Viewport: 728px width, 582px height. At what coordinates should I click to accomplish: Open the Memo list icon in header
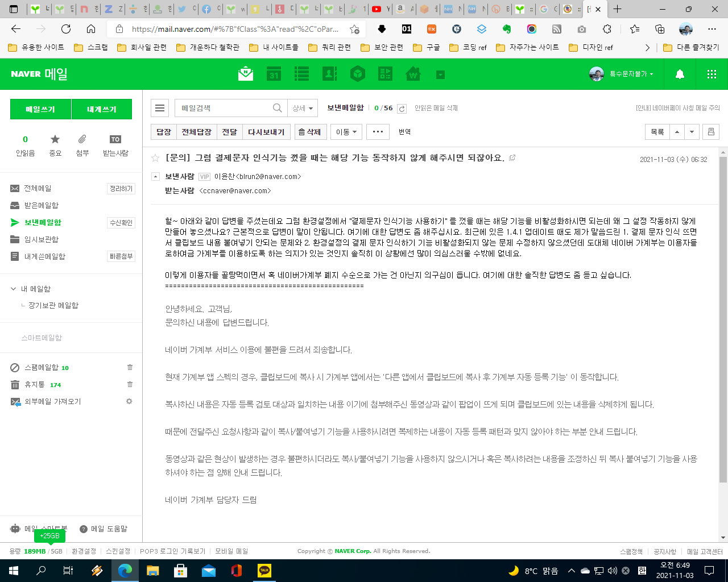[x=301, y=74]
